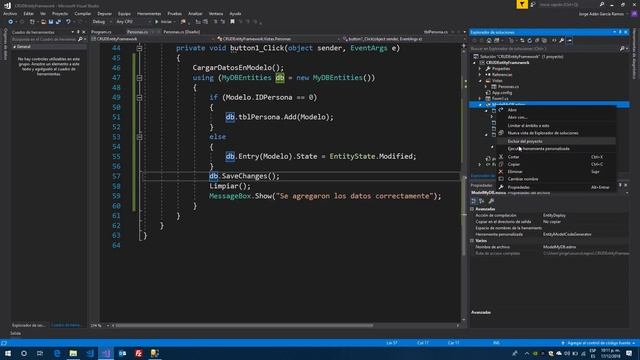Switch to the Program.cs tab

coord(101,32)
